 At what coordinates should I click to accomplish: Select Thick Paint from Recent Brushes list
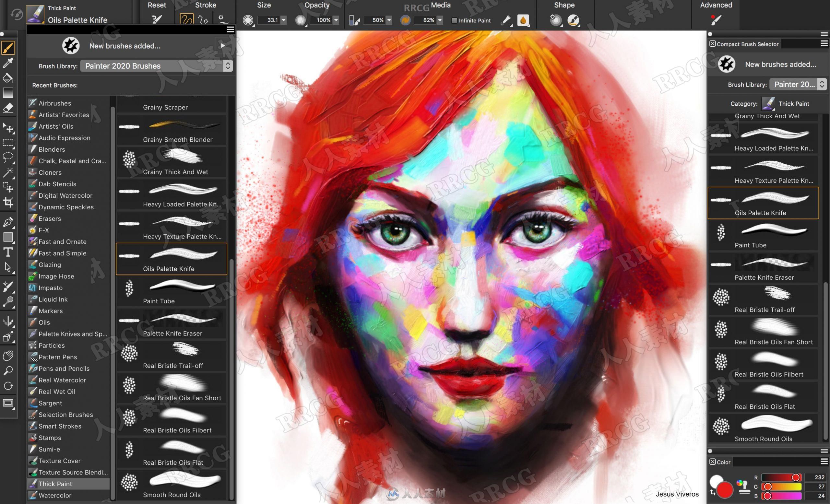click(55, 484)
